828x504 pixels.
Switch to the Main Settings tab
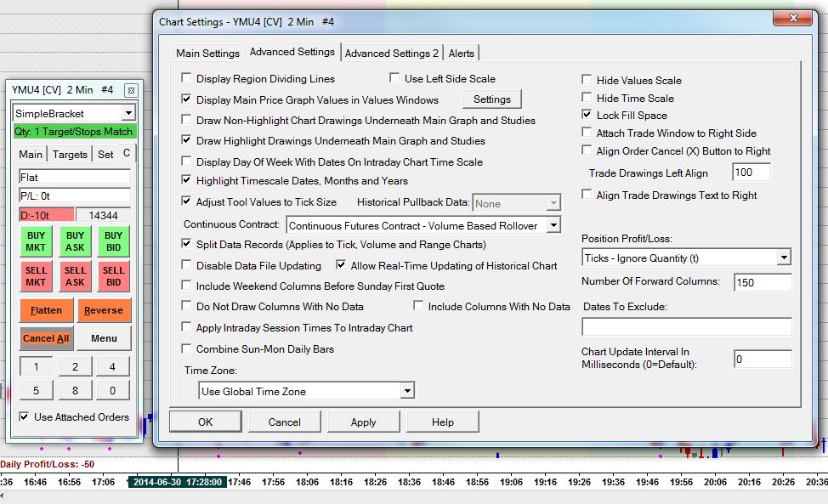[207, 54]
